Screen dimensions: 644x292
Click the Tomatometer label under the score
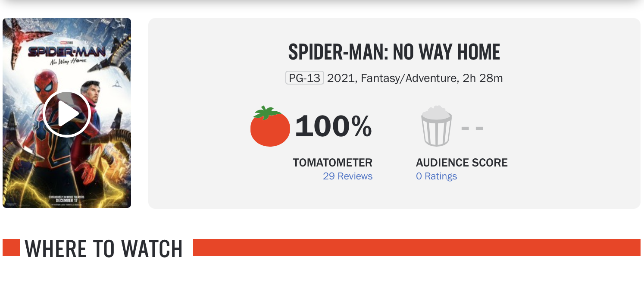(332, 163)
